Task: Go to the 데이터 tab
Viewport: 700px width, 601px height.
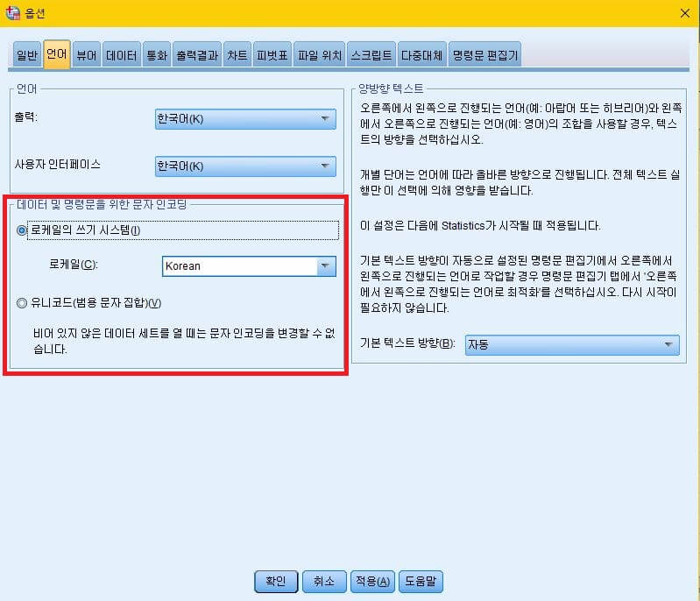Action: pos(122,55)
